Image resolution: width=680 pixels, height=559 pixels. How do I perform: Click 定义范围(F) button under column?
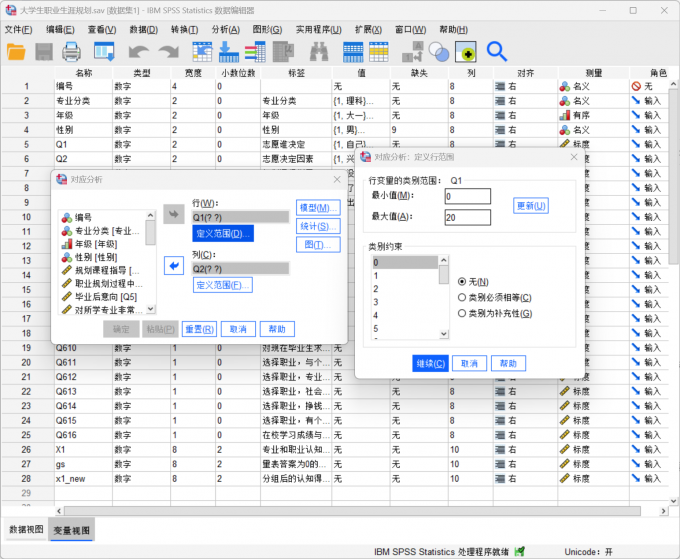222,285
